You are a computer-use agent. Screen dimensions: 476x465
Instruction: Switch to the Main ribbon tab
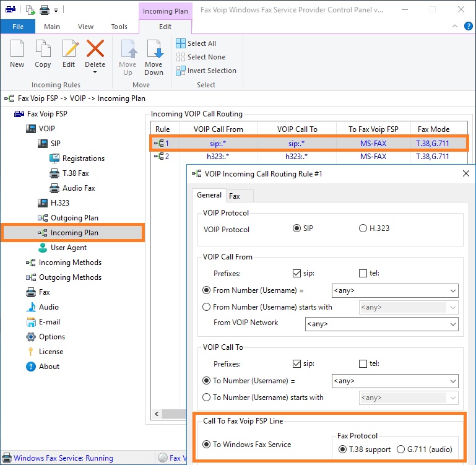click(52, 27)
